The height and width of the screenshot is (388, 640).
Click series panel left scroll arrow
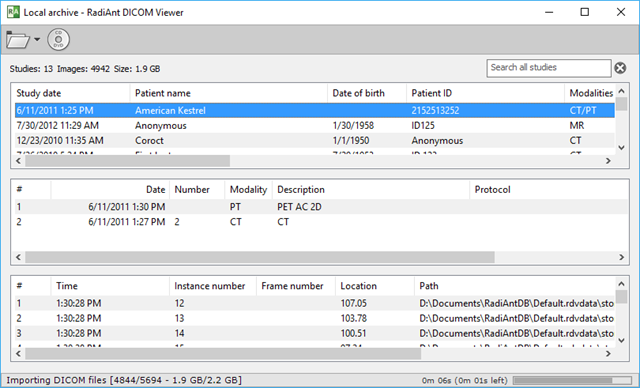tap(18, 257)
